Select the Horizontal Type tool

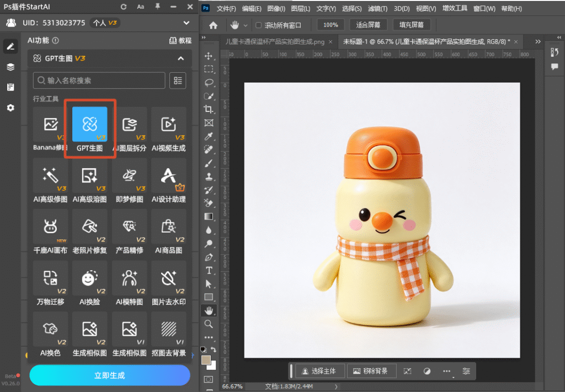(x=209, y=270)
